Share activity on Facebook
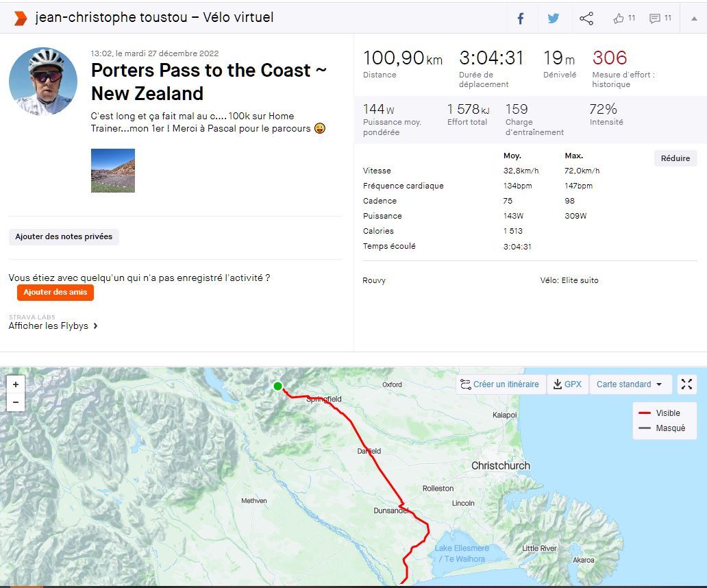The image size is (707, 588). 521,19
